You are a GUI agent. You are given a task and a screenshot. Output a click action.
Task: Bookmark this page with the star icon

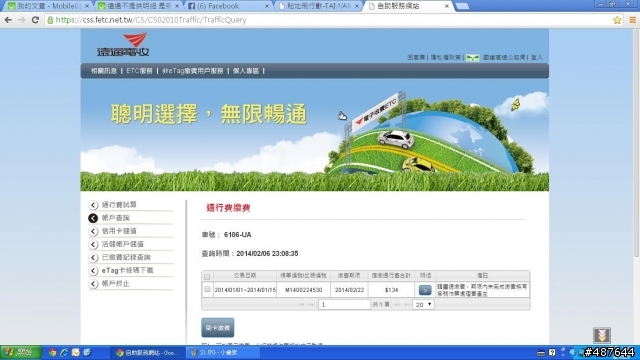coord(617,20)
